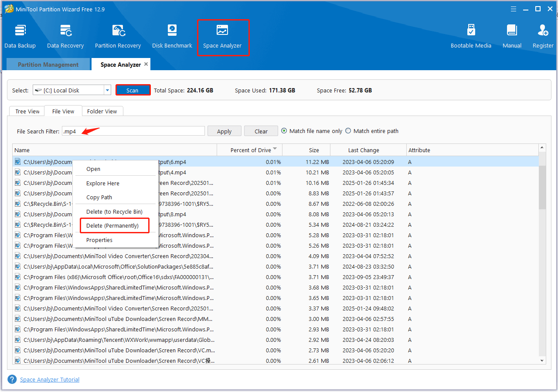The height and width of the screenshot is (392, 558).
Task: Click file icon of the 3.37 MB row
Action: point(17,308)
